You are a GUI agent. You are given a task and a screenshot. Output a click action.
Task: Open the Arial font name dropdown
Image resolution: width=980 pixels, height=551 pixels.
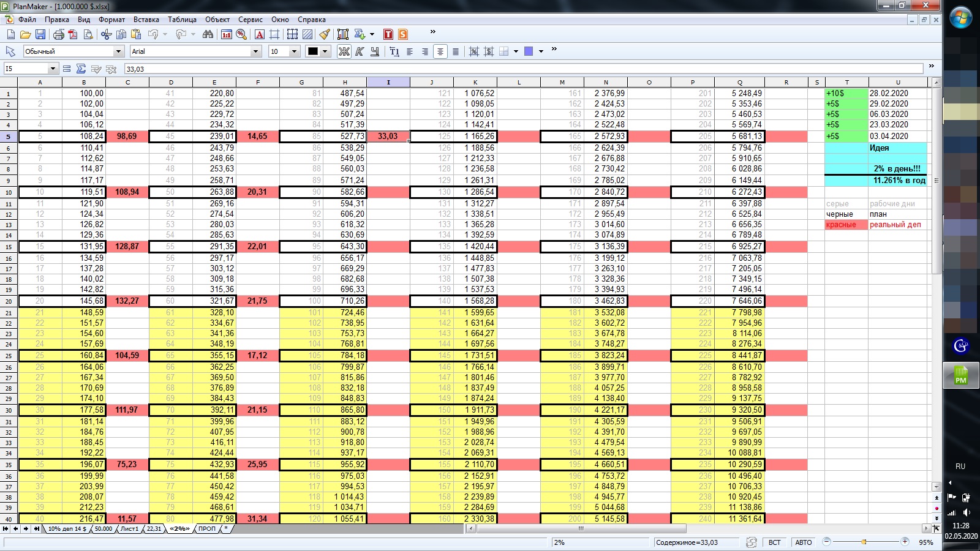click(256, 51)
